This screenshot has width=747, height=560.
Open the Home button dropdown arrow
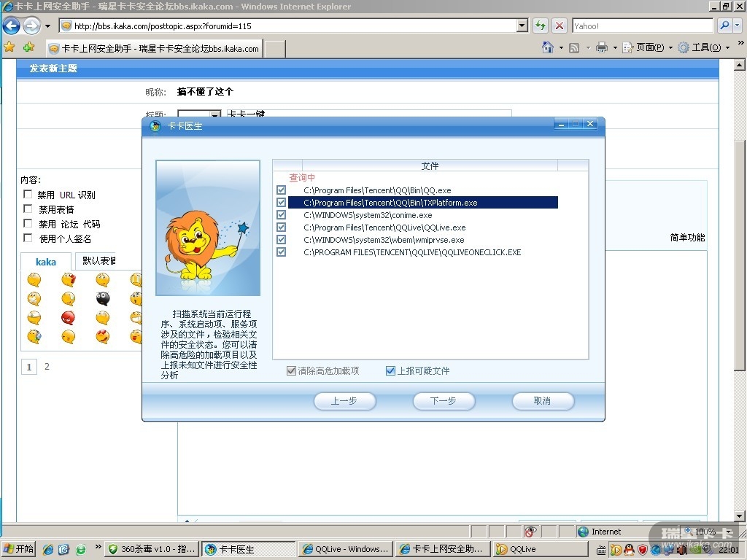coord(561,47)
